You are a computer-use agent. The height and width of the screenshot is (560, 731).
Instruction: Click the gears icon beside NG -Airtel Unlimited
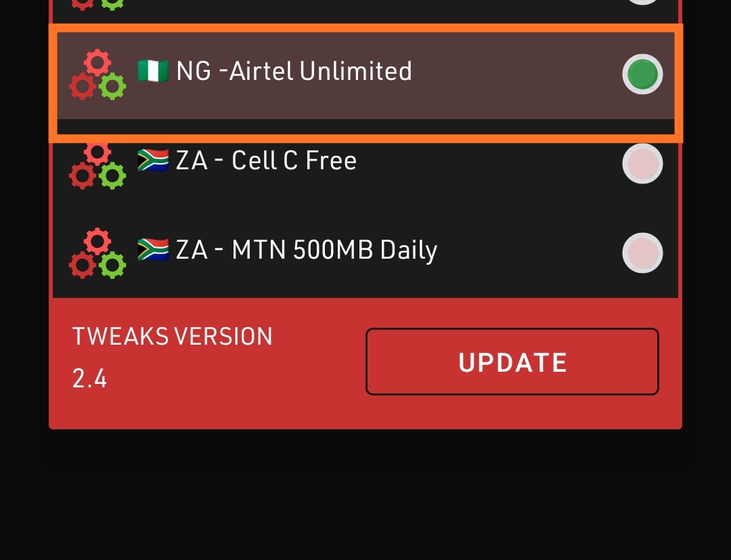97,74
